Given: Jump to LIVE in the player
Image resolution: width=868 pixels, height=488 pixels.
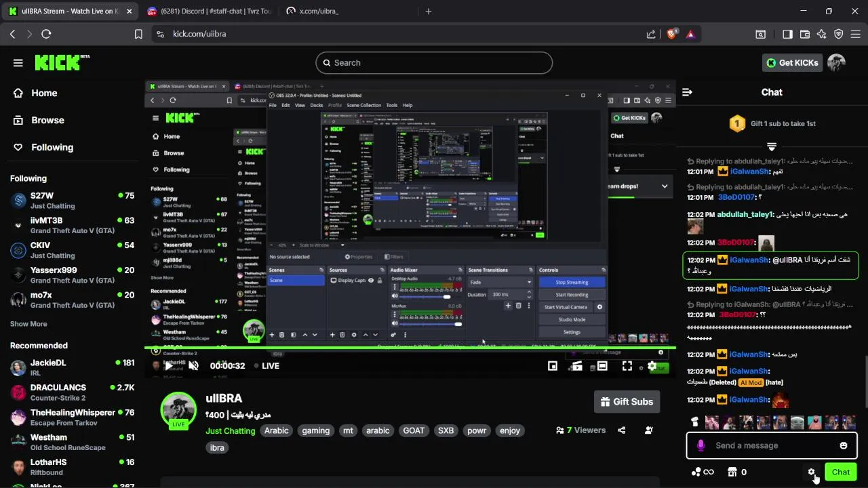Looking at the screenshot, I should pyautogui.click(x=267, y=366).
